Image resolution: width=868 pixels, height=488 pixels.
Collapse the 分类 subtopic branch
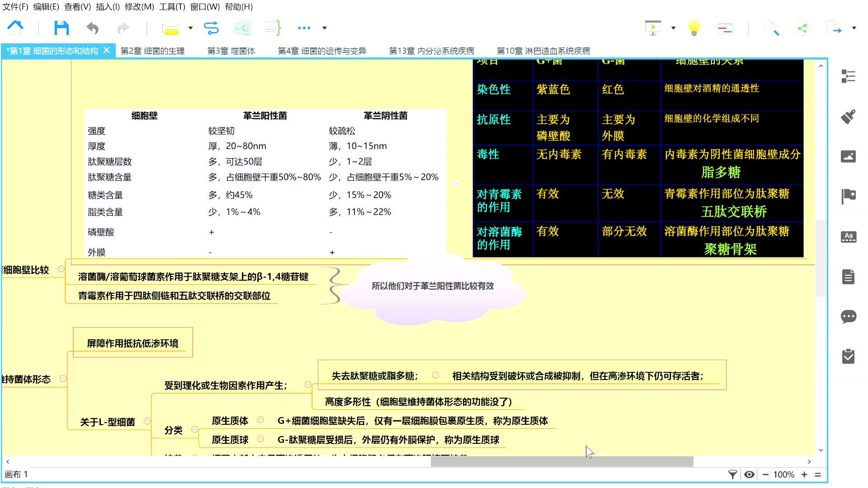point(194,429)
